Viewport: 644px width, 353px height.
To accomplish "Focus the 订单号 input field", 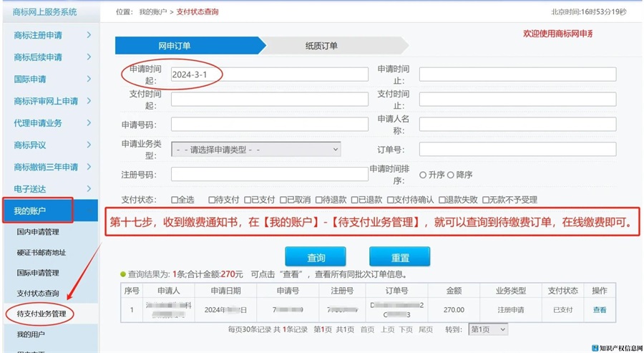I will [x=517, y=149].
